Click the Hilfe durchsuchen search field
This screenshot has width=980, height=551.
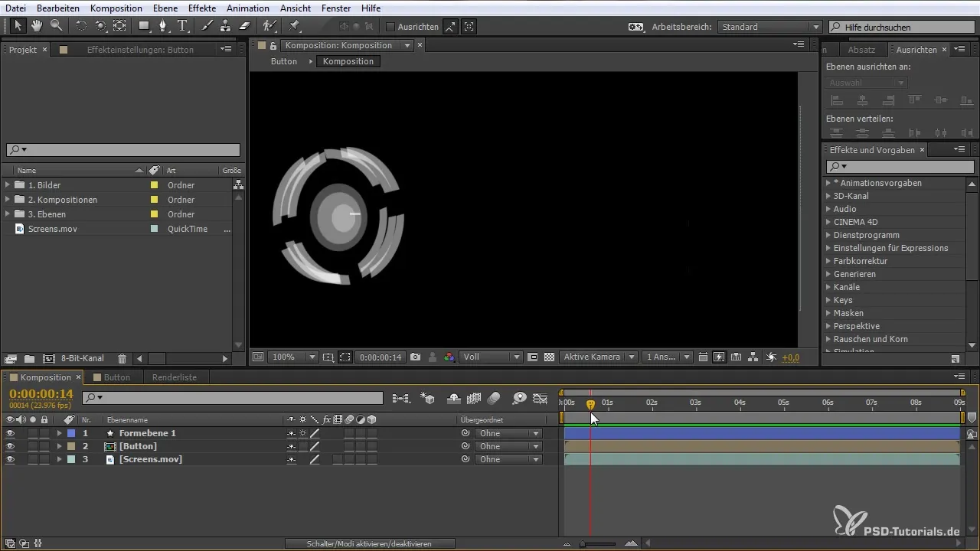pos(903,27)
